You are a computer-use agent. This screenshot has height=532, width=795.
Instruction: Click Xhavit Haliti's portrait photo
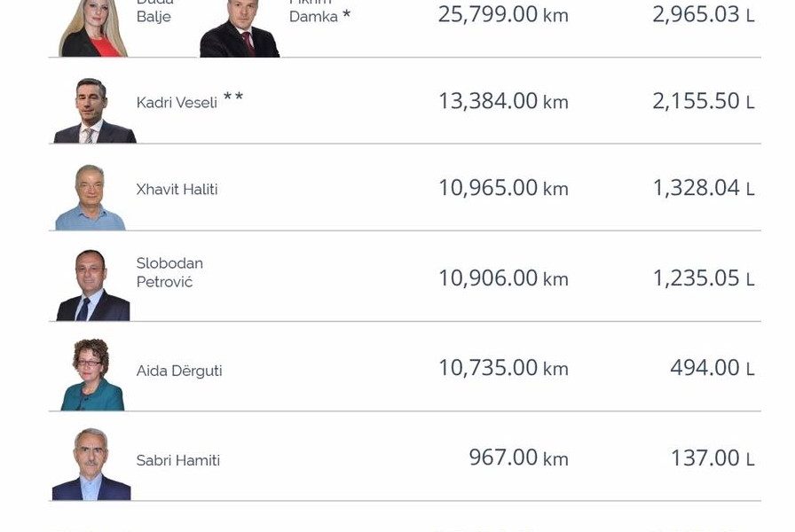tap(91, 197)
